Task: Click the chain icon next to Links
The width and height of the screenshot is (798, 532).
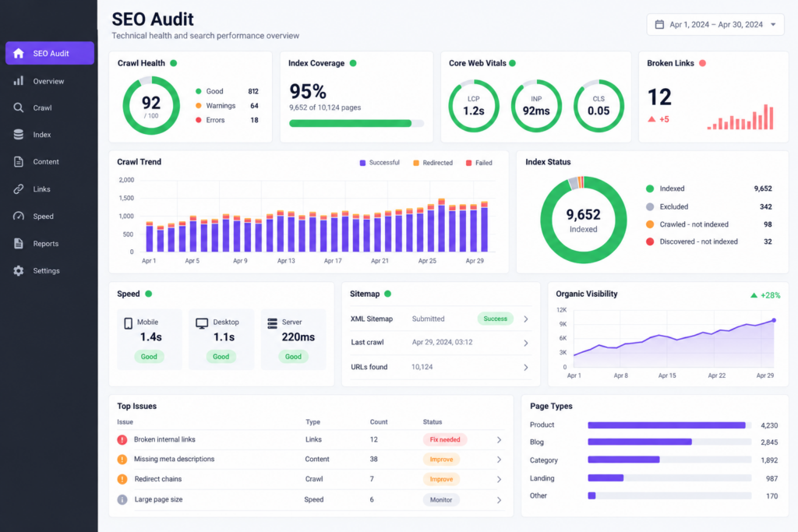Action: click(19, 189)
